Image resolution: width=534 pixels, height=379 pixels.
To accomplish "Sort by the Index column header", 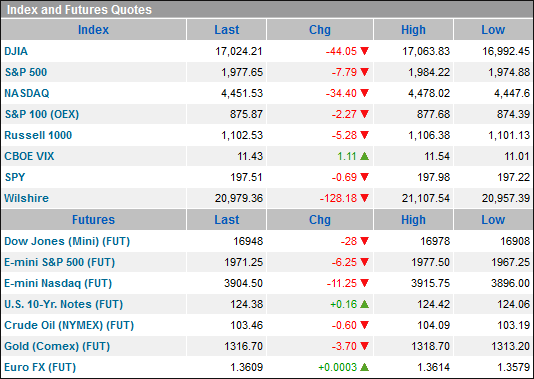I will 93,30.
